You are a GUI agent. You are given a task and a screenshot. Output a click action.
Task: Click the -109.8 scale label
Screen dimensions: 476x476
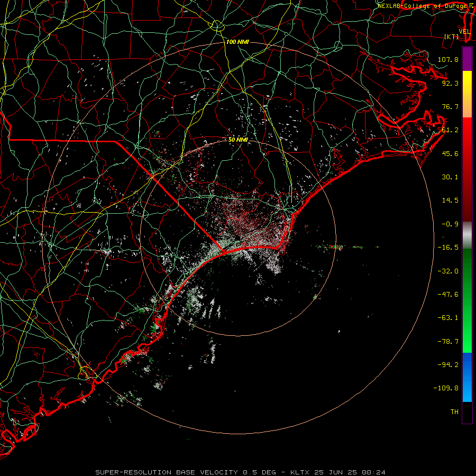point(446,388)
